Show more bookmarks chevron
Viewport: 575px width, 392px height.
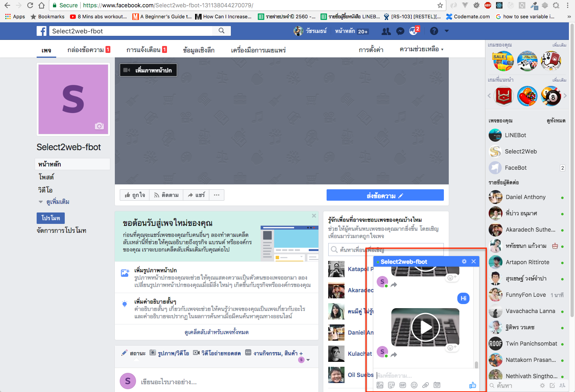[x=569, y=17]
